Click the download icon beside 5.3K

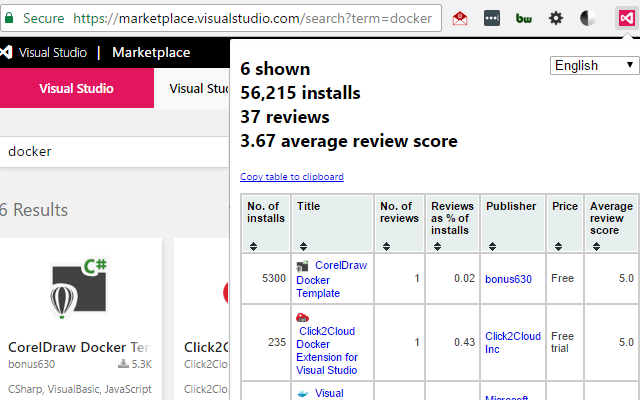coord(123,364)
